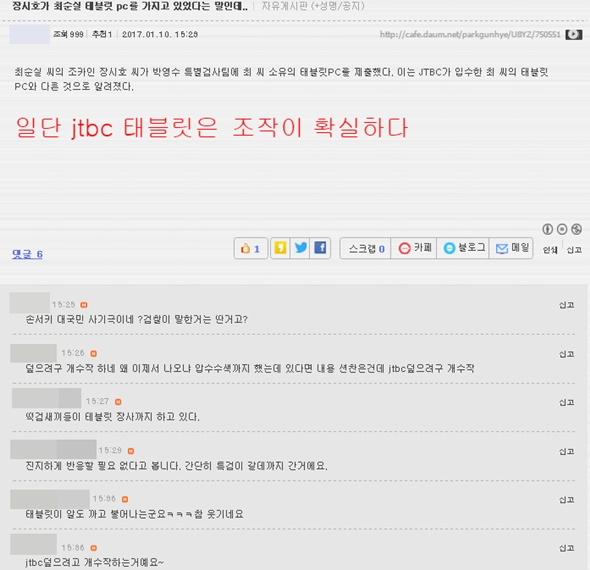This screenshot has width=590, height=570.
Task: Click the comment text 손서키 대국민 사기극이네
Action: pos(137,319)
